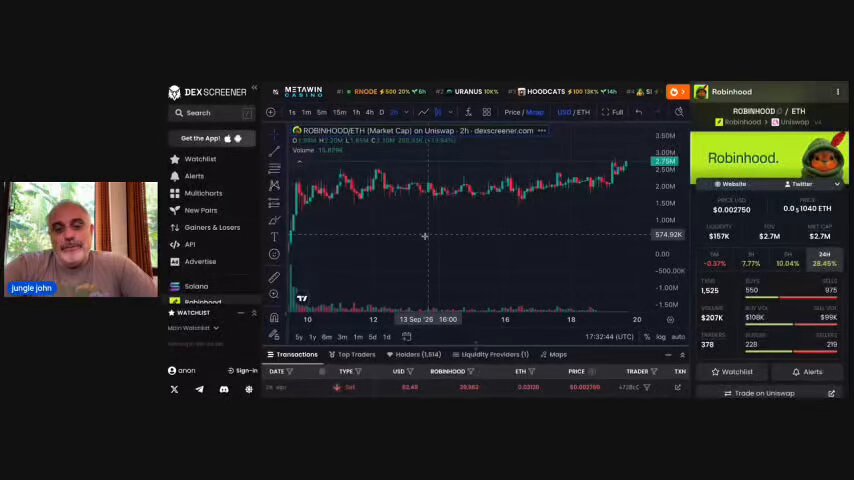Image resolution: width=854 pixels, height=480 pixels.
Task: Open Alerts in the sidebar
Action: point(194,176)
